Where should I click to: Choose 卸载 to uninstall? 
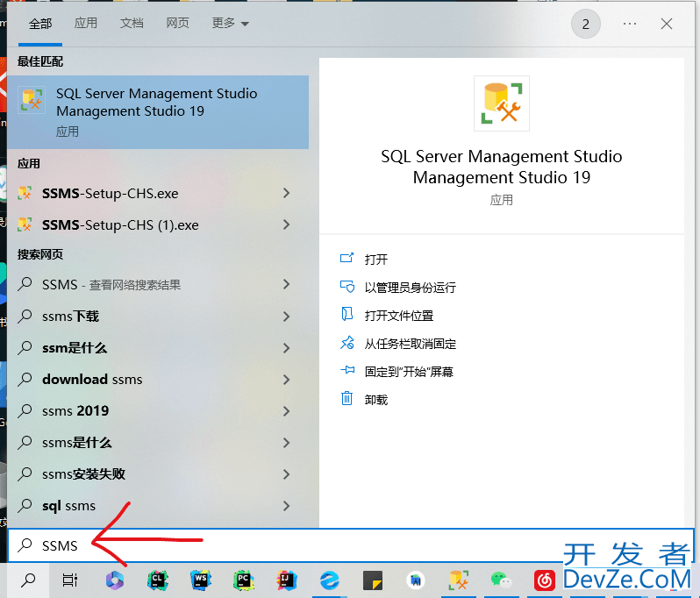point(376,400)
